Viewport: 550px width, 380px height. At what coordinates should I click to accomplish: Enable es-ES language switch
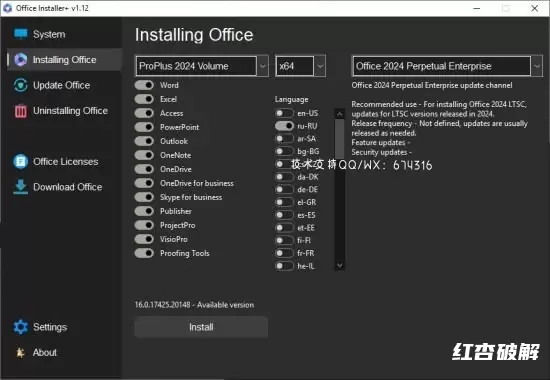click(x=284, y=215)
